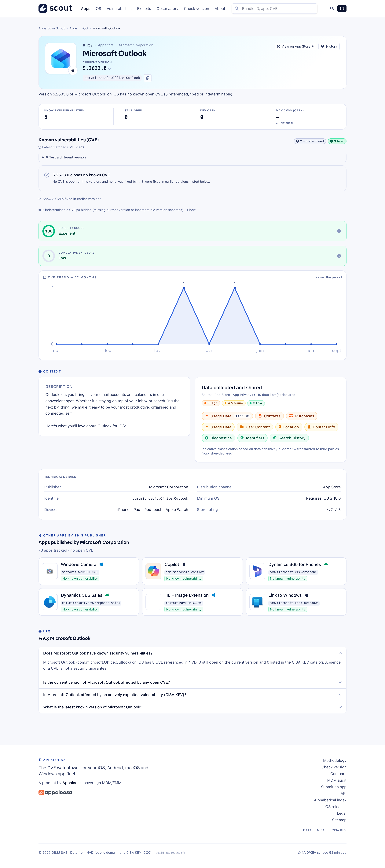Screen dimensions: 385x868
Task: Open the CISA KEV data source link
Action: click(x=339, y=830)
